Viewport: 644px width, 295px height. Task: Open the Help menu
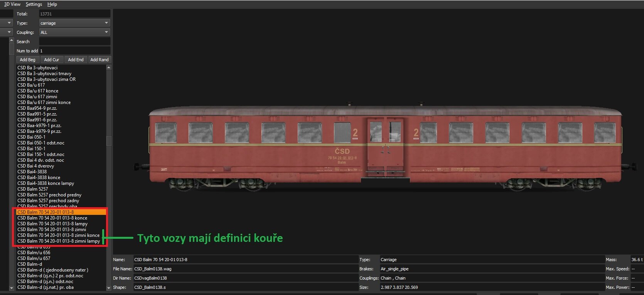coord(52,4)
